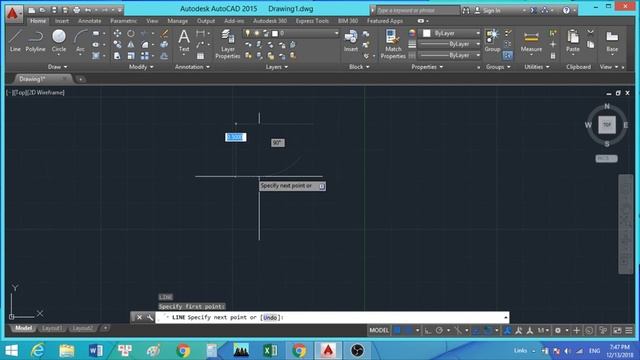
Task: Select the Mirror tool in Modify
Action: (131, 44)
